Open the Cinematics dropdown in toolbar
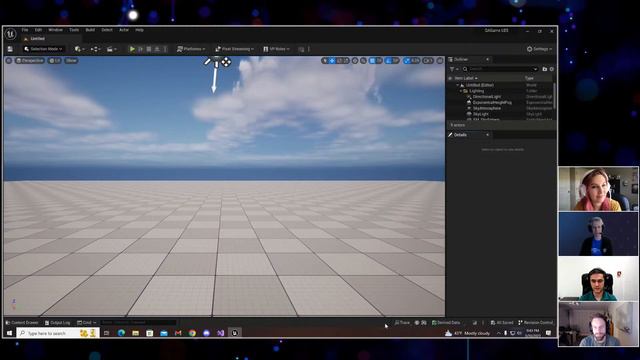The width and height of the screenshot is (640, 360). pos(111,49)
